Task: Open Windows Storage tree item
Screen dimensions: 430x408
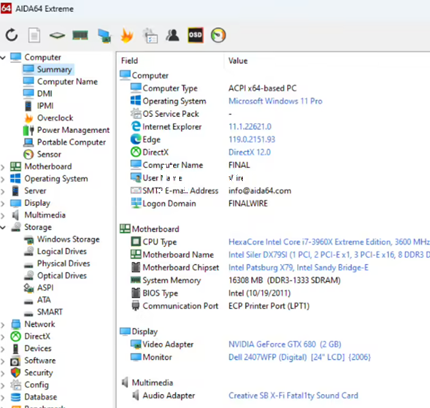Action: pos(62,239)
